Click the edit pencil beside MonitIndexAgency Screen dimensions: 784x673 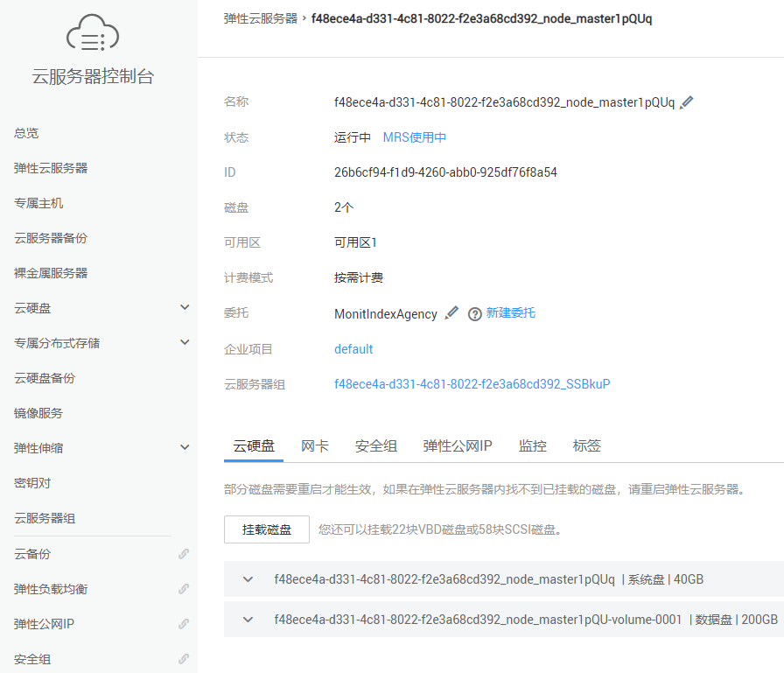click(x=451, y=313)
